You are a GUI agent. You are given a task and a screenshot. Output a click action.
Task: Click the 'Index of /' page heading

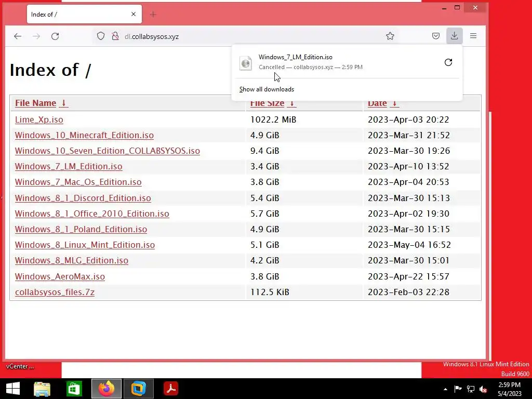pyautogui.click(x=50, y=70)
